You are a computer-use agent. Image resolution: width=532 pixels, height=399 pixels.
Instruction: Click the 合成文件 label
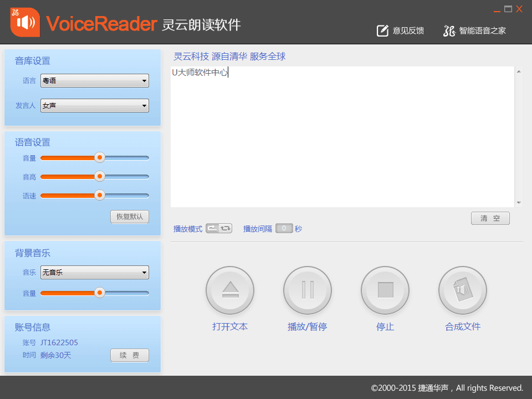(x=463, y=327)
